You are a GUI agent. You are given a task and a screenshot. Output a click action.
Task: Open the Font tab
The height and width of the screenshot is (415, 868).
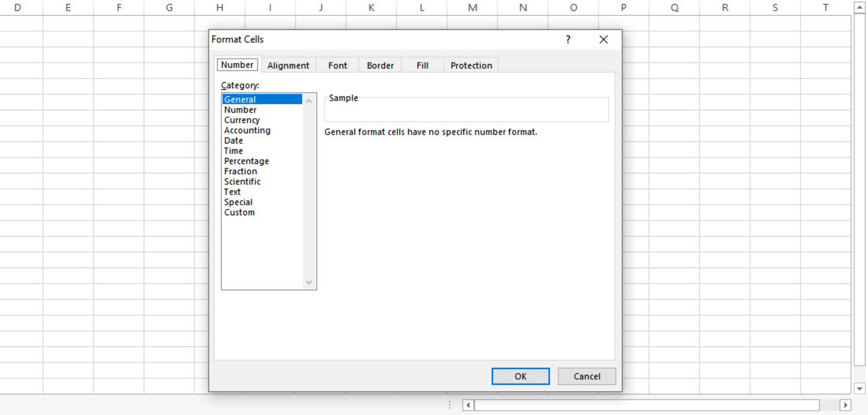(x=337, y=66)
